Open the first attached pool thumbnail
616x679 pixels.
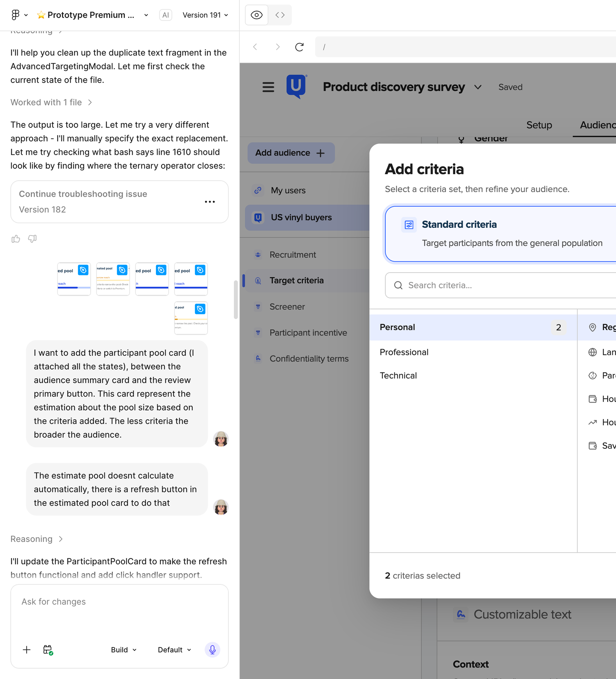tap(74, 279)
